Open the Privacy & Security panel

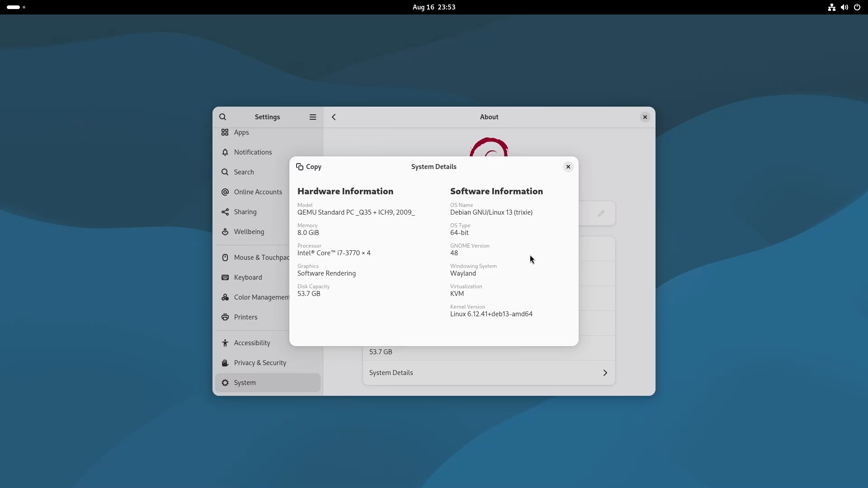[260, 363]
